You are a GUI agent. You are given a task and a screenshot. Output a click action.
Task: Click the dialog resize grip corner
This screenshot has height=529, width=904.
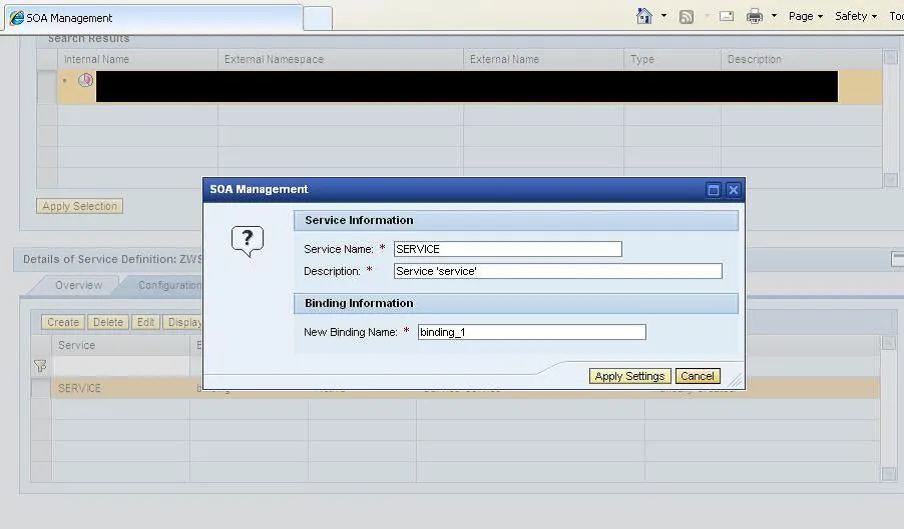point(735,381)
